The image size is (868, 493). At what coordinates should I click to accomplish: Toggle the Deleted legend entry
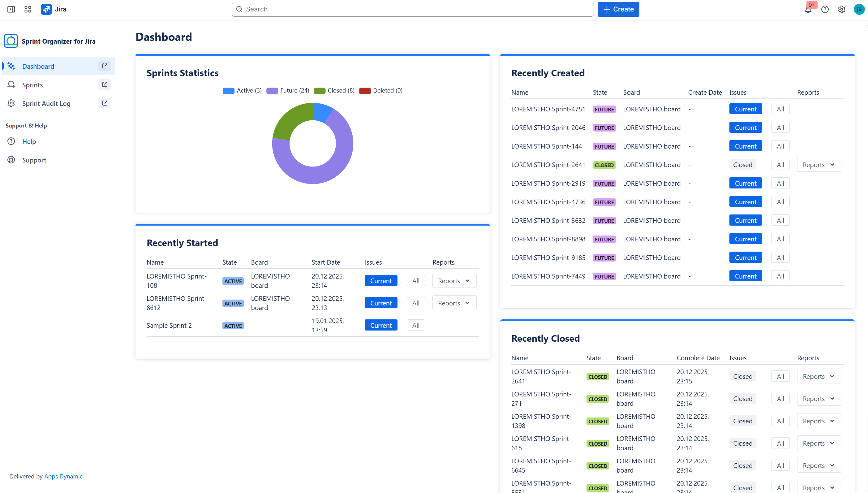point(381,90)
